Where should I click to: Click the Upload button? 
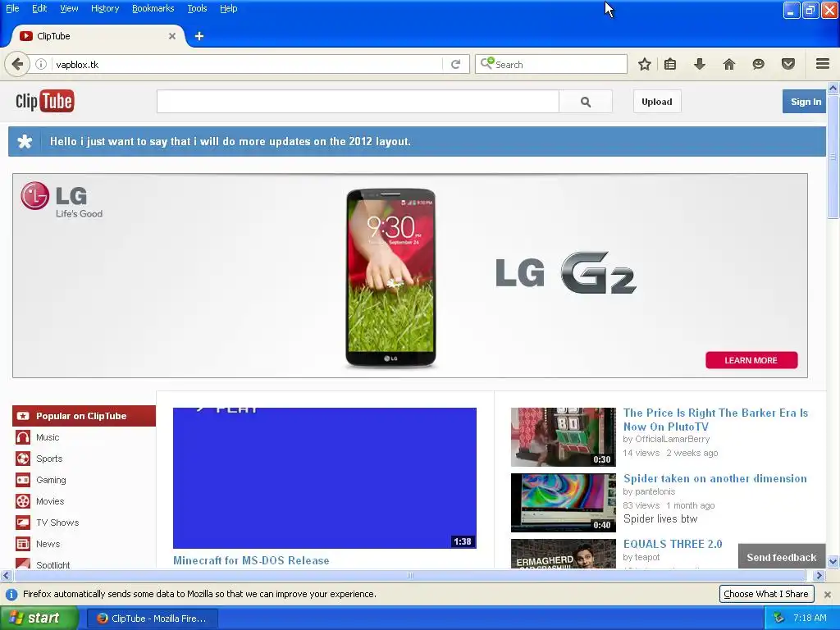[x=657, y=102]
